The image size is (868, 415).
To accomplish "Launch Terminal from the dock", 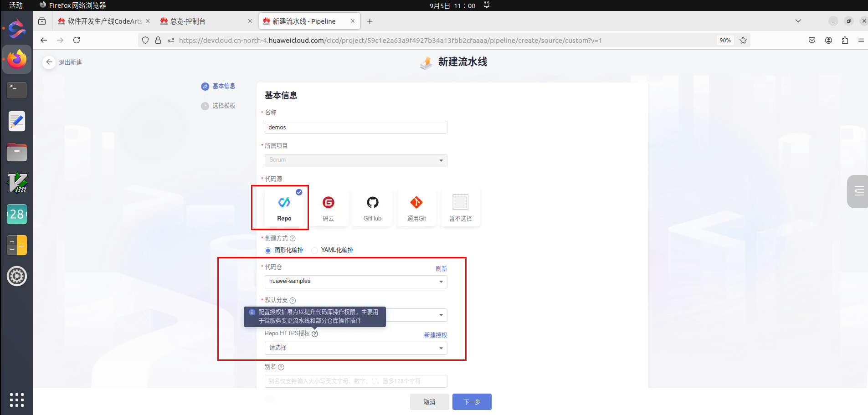I will tap(17, 90).
